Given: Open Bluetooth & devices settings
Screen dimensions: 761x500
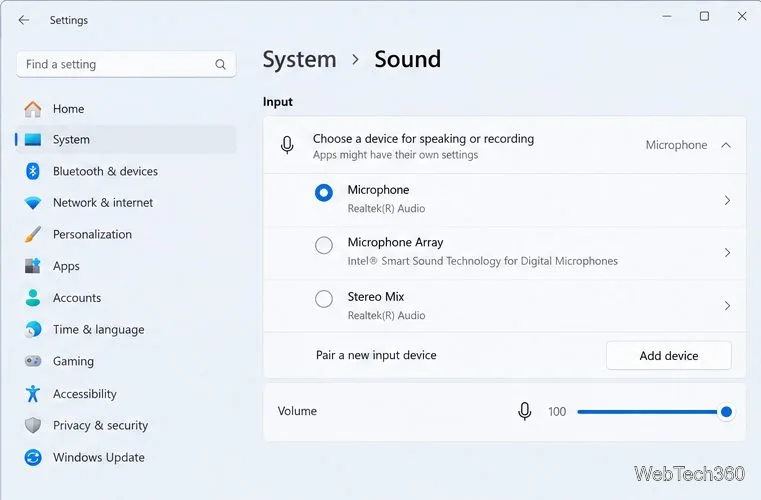Looking at the screenshot, I should [x=126, y=171].
